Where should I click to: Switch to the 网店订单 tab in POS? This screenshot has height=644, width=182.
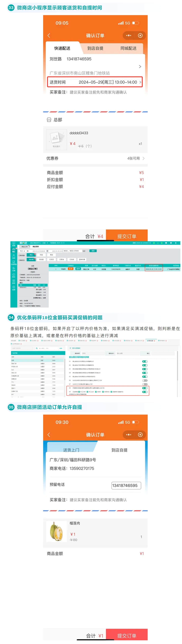(25, 247)
